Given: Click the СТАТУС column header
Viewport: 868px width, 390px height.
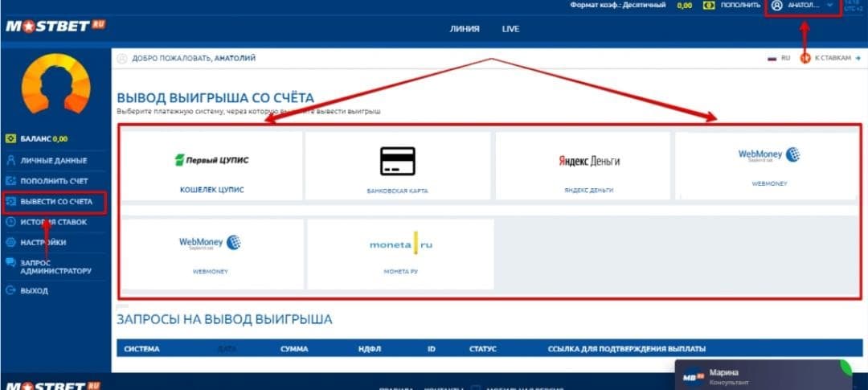Looking at the screenshot, I should pyautogui.click(x=483, y=349).
